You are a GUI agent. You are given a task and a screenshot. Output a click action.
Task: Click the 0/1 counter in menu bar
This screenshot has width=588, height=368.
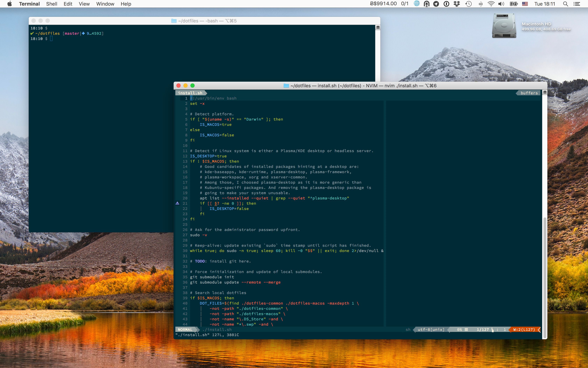(x=405, y=4)
